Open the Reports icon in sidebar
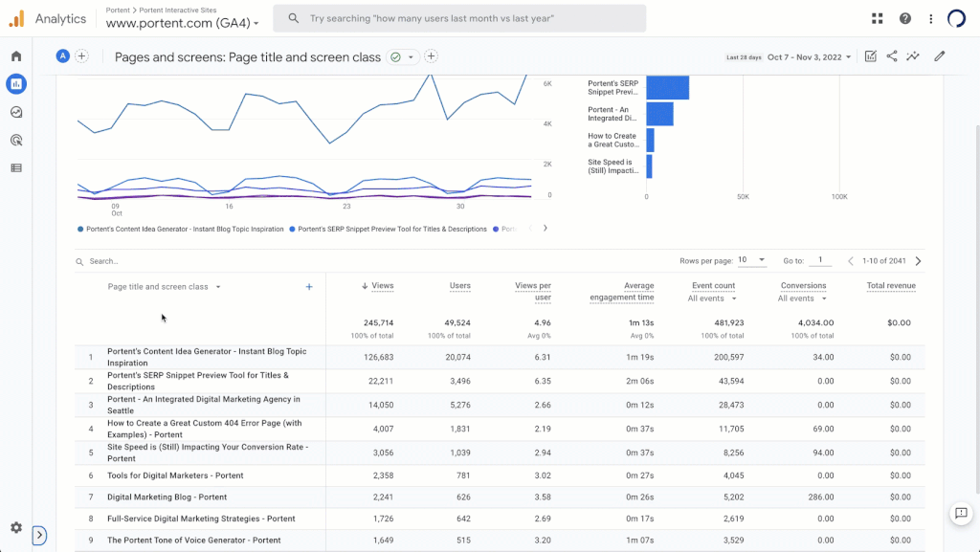The width and height of the screenshot is (980, 552). click(x=16, y=83)
